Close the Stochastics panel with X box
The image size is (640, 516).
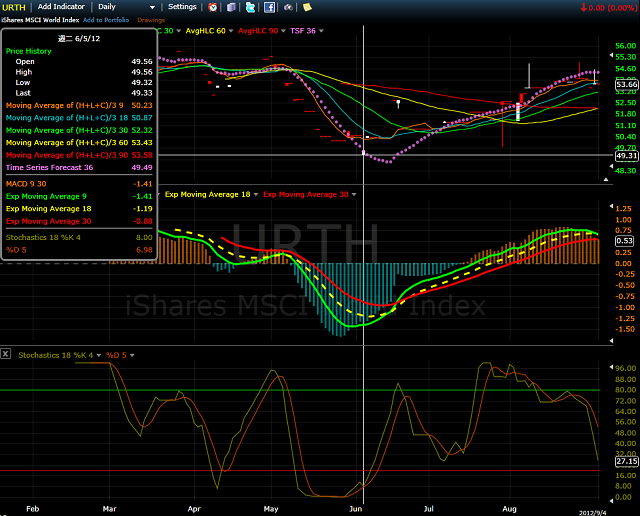coord(6,354)
